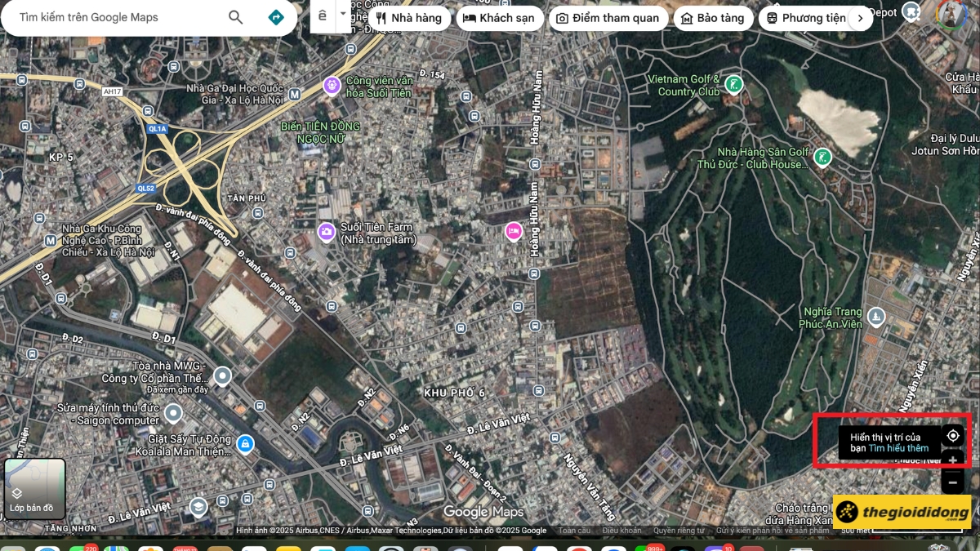This screenshot has width=980, height=551.
Task: Filter by Khách sạn category chip
Action: click(499, 18)
